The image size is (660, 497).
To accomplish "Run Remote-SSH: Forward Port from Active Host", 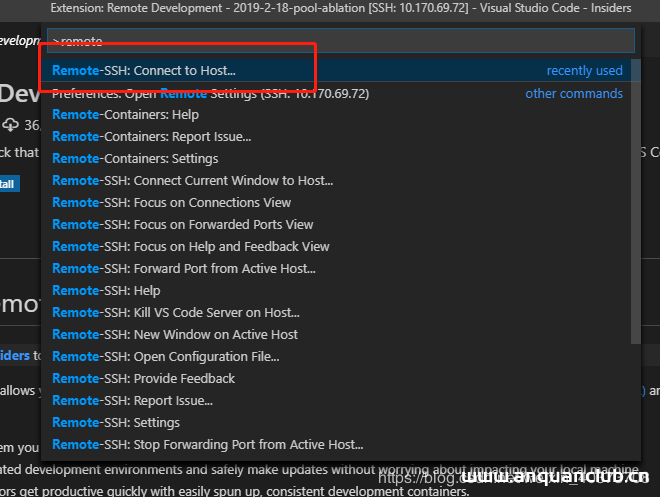I will pos(336,268).
